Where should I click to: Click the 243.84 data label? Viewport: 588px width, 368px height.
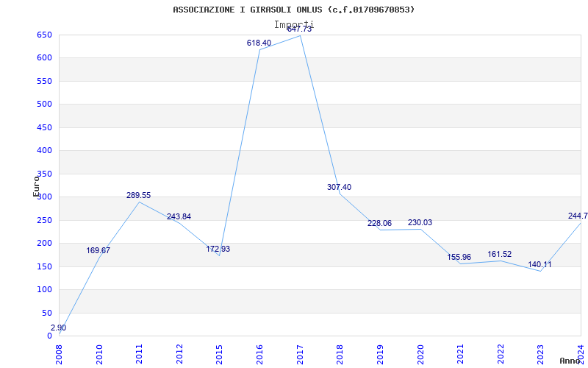pyautogui.click(x=179, y=216)
